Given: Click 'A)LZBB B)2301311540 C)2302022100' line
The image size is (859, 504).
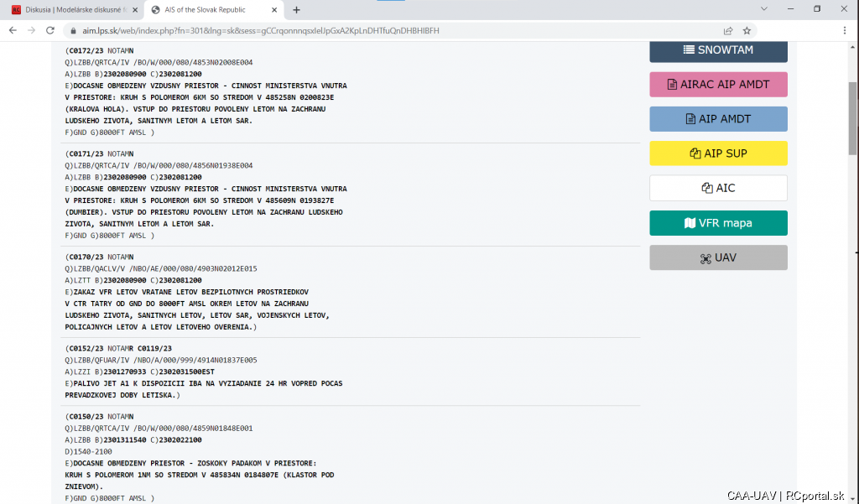Looking at the screenshot, I should (133, 440).
